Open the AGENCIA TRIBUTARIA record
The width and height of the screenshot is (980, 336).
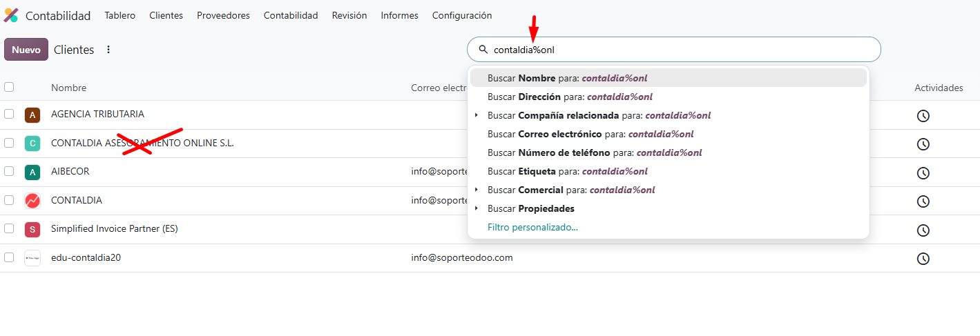tap(97, 114)
